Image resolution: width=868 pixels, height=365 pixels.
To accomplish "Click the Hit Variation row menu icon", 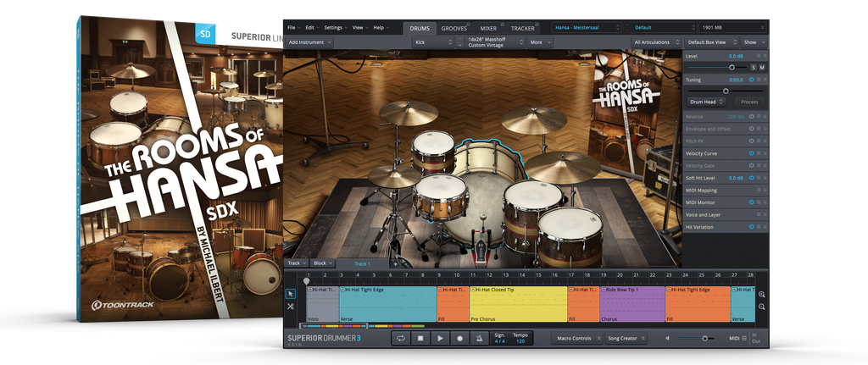I will pos(759,227).
